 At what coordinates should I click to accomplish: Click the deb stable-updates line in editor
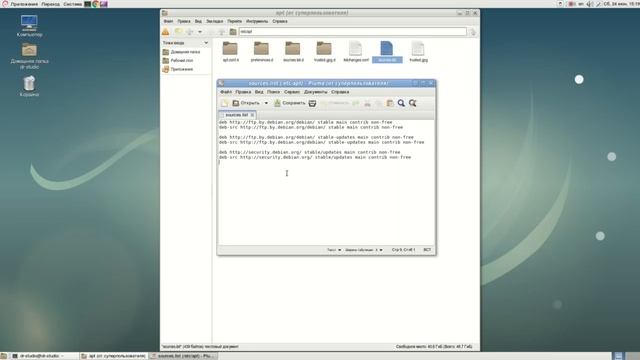coord(316,137)
